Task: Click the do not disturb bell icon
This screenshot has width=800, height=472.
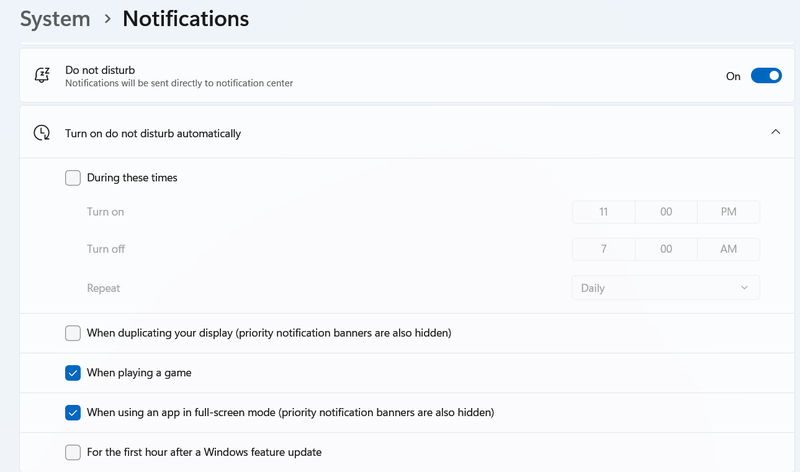Action: click(42, 76)
